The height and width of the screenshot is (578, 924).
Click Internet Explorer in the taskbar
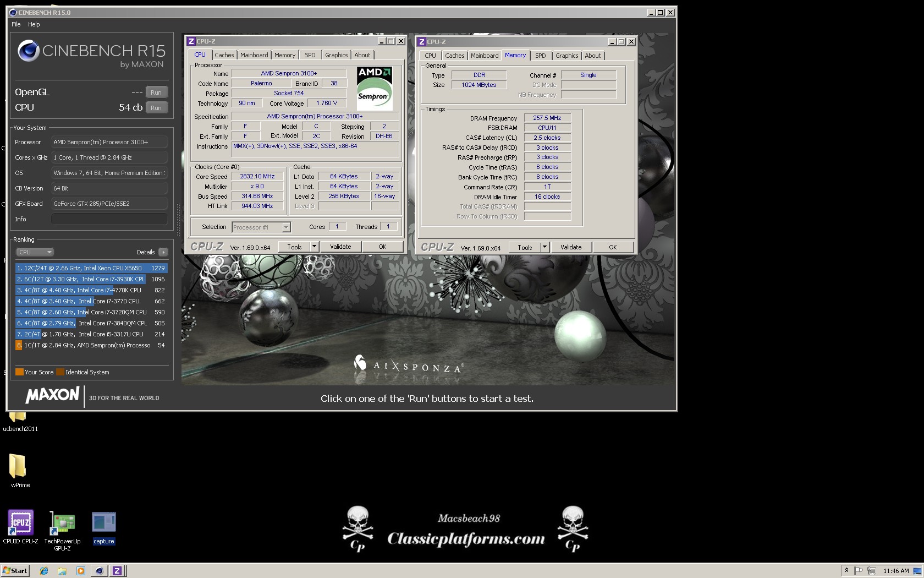(x=44, y=571)
